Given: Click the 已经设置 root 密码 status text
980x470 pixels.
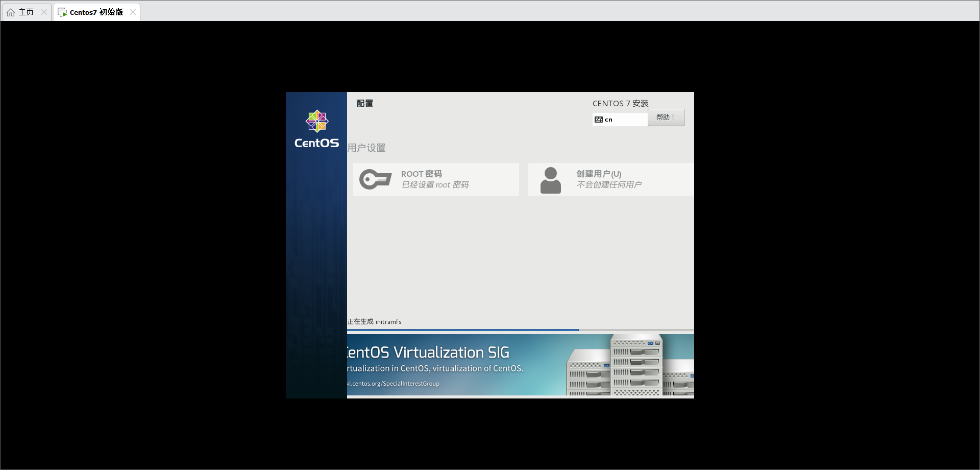Looking at the screenshot, I should [x=435, y=185].
